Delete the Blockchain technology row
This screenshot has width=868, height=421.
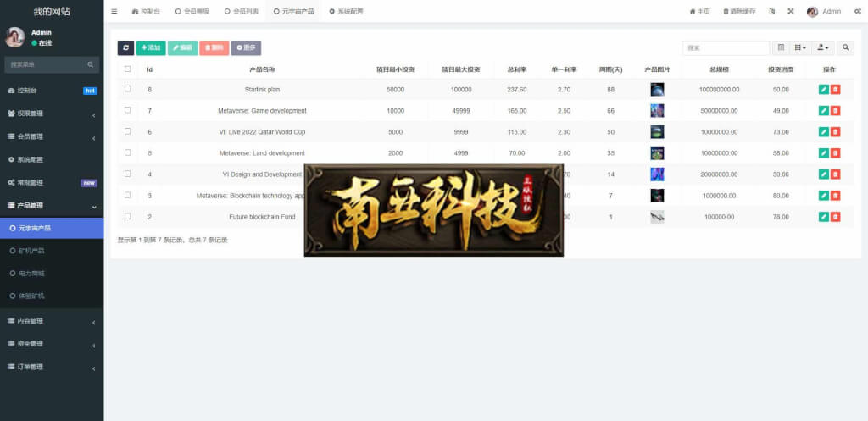(835, 196)
